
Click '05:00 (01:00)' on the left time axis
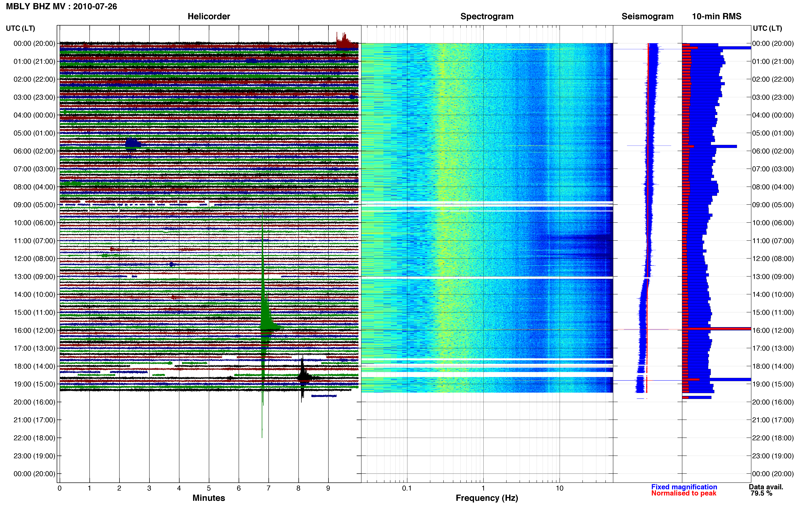click(x=34, y=133)
